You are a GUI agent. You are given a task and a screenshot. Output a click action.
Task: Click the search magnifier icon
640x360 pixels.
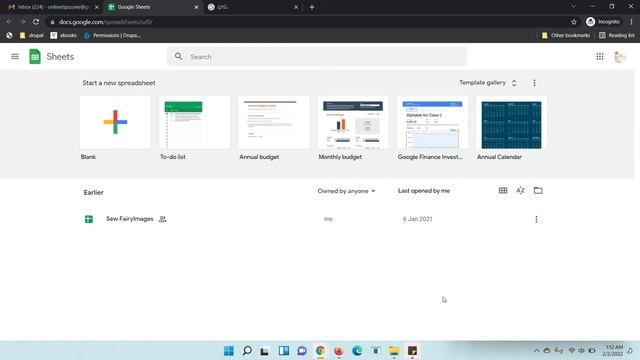click(178, 56)
